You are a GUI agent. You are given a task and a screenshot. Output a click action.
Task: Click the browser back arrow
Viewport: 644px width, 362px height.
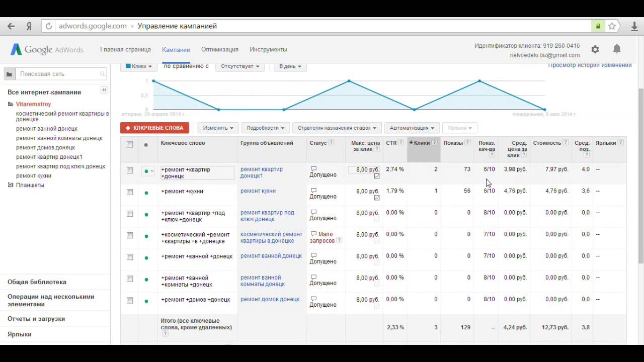[x=11, y=26]
